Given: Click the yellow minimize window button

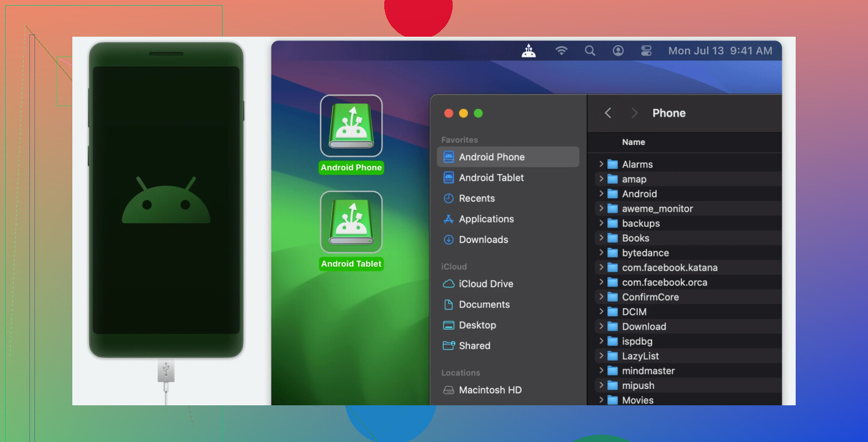Looking at the screenshot, I should pos(463,113).
